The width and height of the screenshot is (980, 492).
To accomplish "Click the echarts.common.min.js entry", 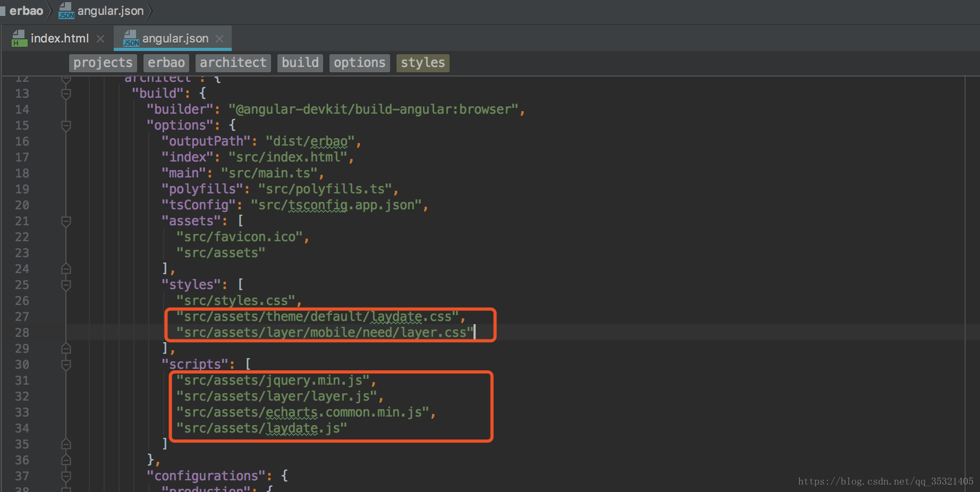I will (302, 412).
